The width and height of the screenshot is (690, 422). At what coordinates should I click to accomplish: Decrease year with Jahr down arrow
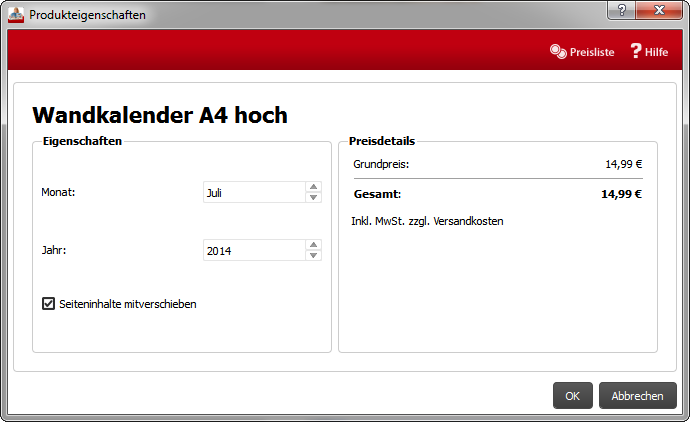313,255
